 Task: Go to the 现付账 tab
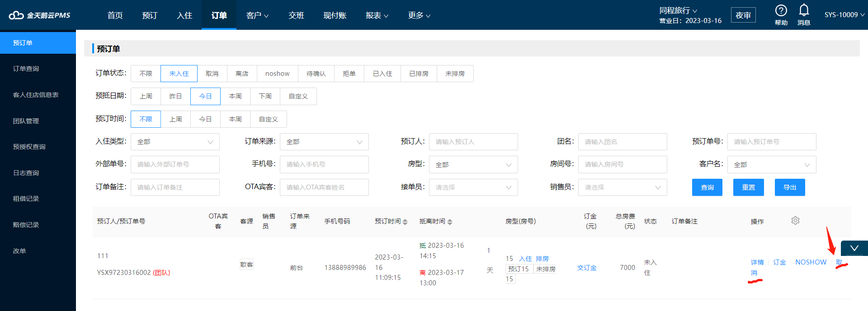pyautogui.click(x=335, y=15)
